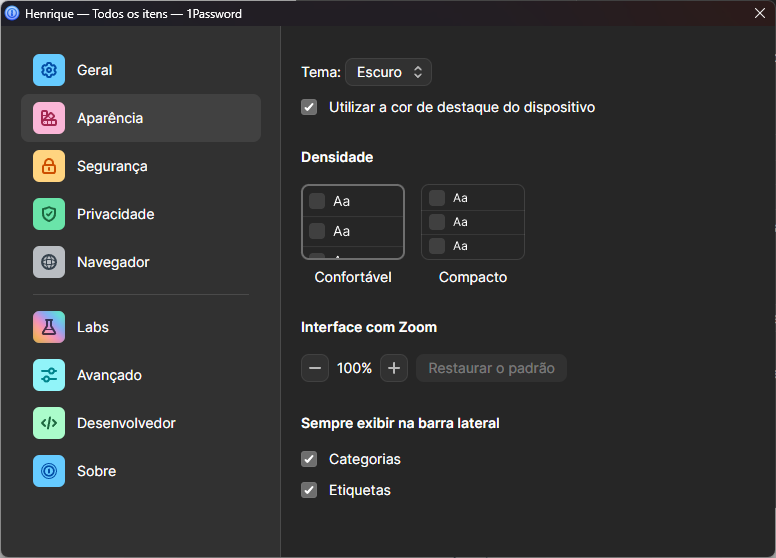Choose the Confortável density preview

tap(353, 223)
